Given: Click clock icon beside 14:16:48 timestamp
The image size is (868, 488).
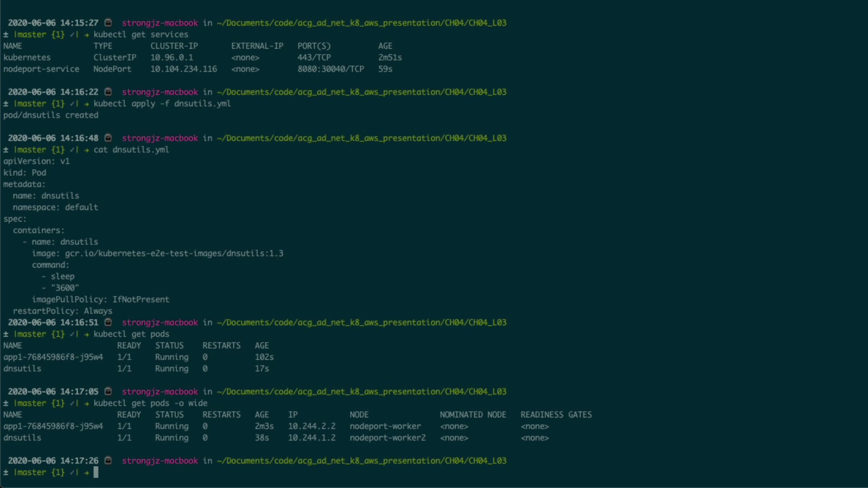Looking at the screenshot, I should coord(108,138).
